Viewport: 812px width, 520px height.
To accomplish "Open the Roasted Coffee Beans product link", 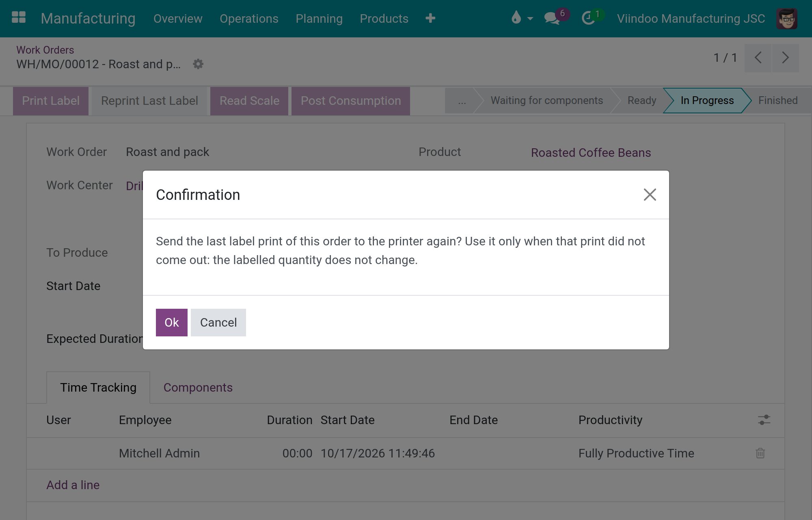I will [x=591, y=153].
